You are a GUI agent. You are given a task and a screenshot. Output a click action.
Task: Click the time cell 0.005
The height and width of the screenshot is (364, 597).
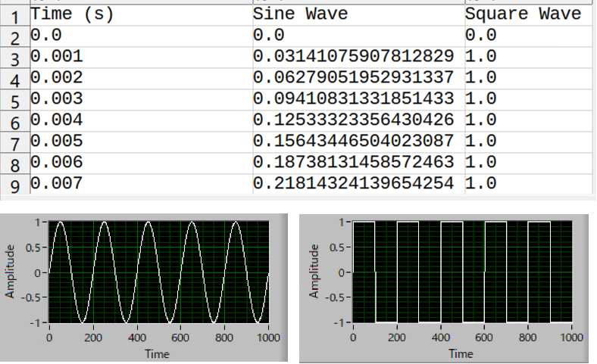point(141,142)
